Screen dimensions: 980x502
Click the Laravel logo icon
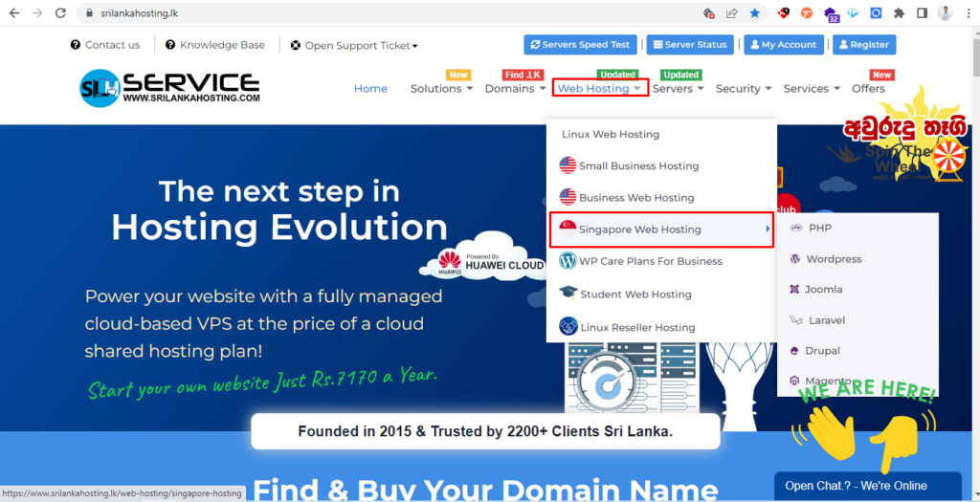(795, 320)
